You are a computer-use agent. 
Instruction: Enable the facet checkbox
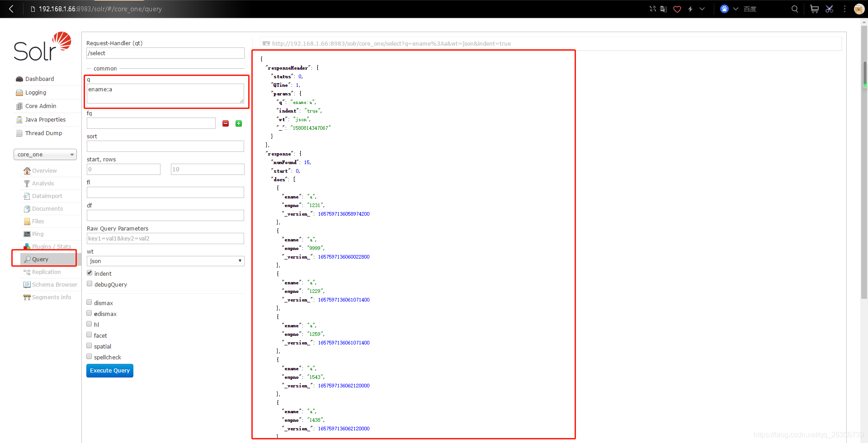[89, 335]
